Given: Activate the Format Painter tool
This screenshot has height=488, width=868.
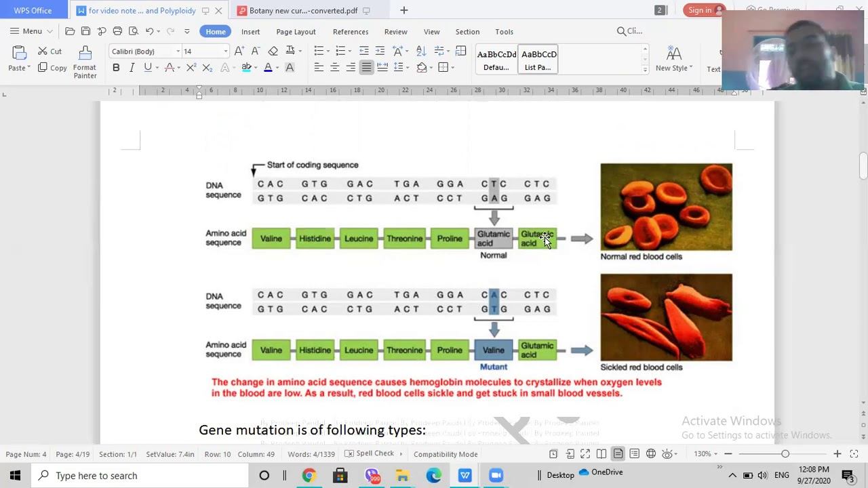Looking at the screenshot, I should point(85,62).
